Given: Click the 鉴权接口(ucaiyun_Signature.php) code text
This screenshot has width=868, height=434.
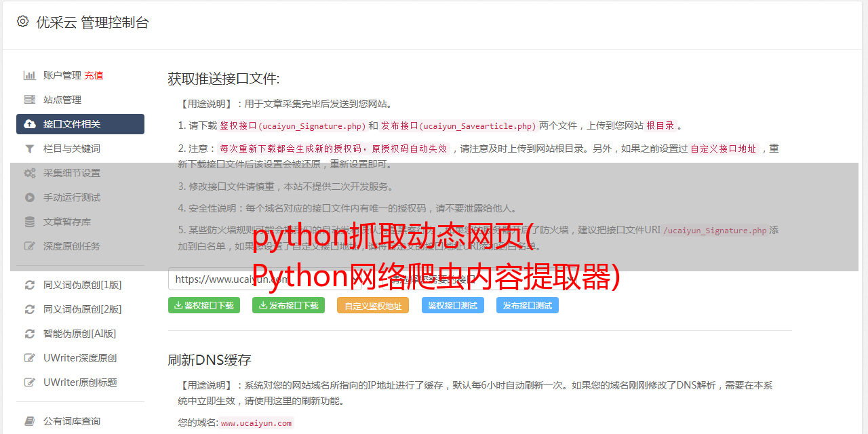Looking at the screenshot, I should point(292,125).
